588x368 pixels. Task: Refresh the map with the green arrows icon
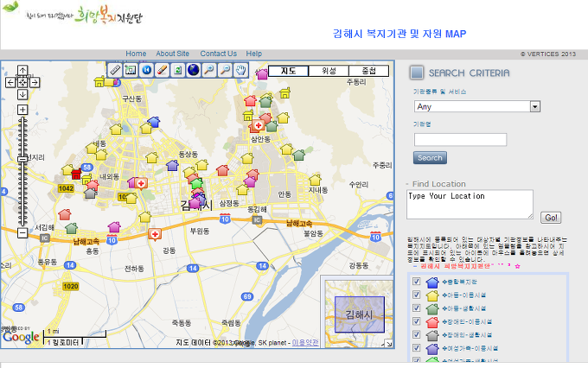[178, 70]
